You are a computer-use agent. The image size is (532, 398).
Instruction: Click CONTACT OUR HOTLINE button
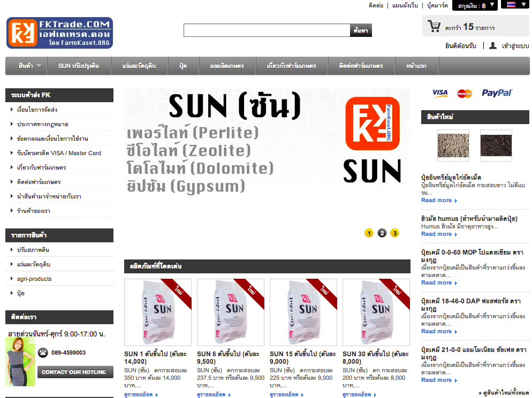tap(75, 372)
